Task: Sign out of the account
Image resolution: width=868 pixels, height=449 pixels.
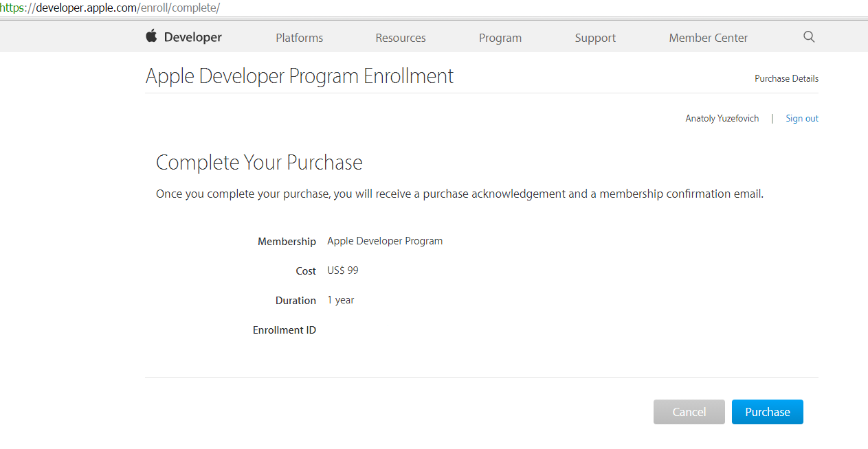Action: [x=802, y=118]
